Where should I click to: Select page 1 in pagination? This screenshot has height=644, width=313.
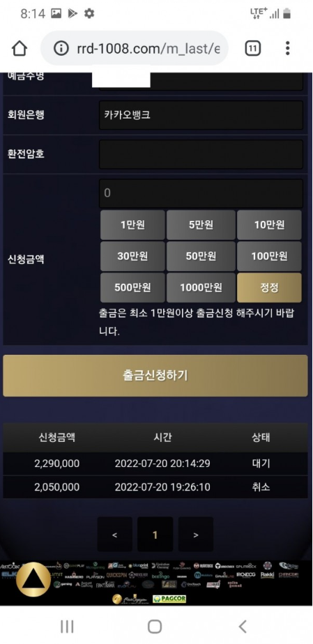[155, 535]
